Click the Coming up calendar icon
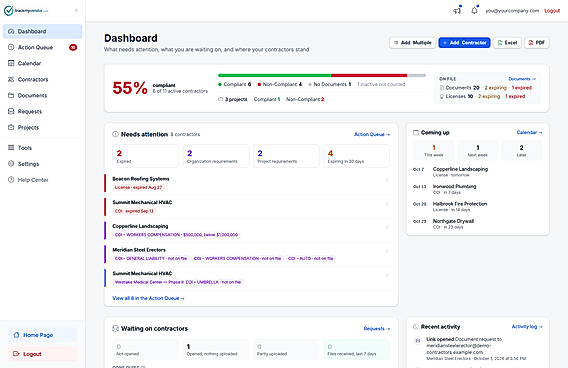This screenshot has width=568, height=368. [x=416, y=133]
